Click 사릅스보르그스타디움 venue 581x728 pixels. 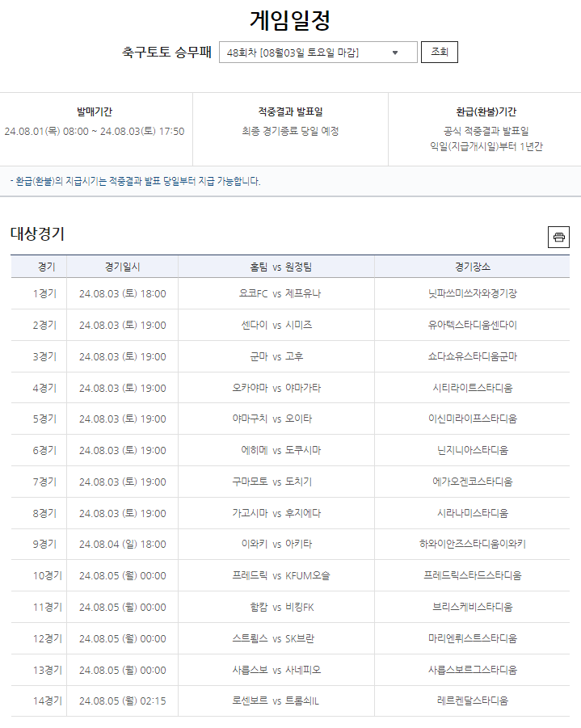pyautogui.click(x=473, y=671)
